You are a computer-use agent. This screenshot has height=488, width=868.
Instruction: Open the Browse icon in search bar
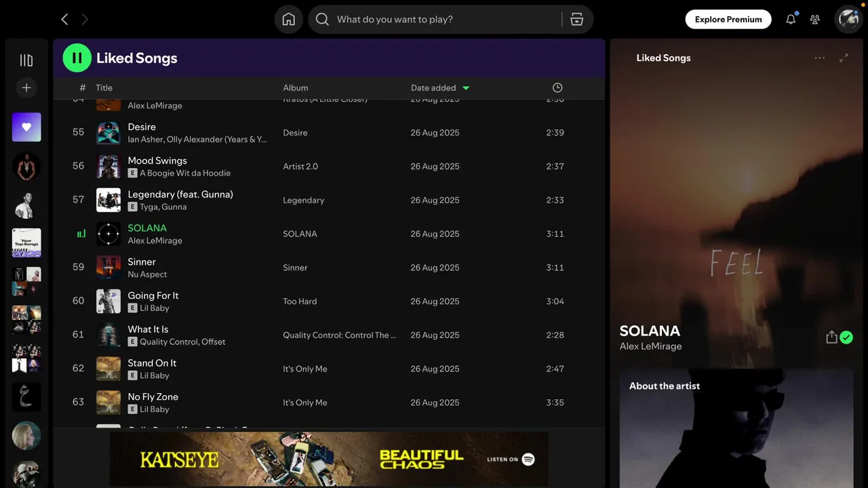[x=577, y=20]
